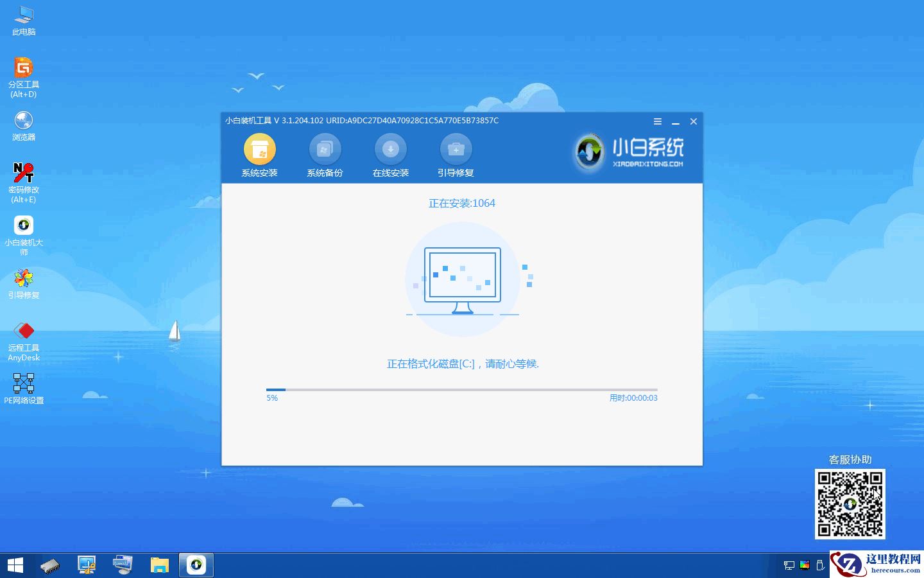Open the hamburger menu in title bar
The height and width of the screenshot is (578, 924).
point(657,121)
